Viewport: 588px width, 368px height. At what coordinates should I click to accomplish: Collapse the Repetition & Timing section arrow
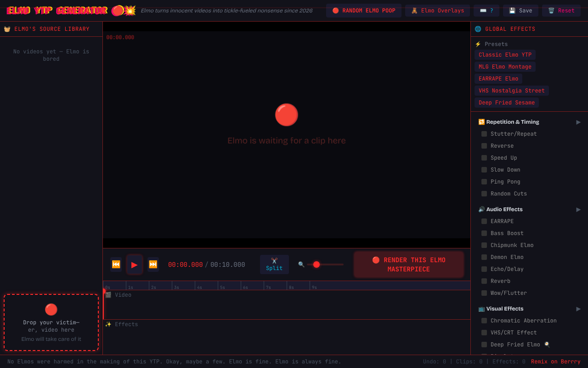(578, 122)
